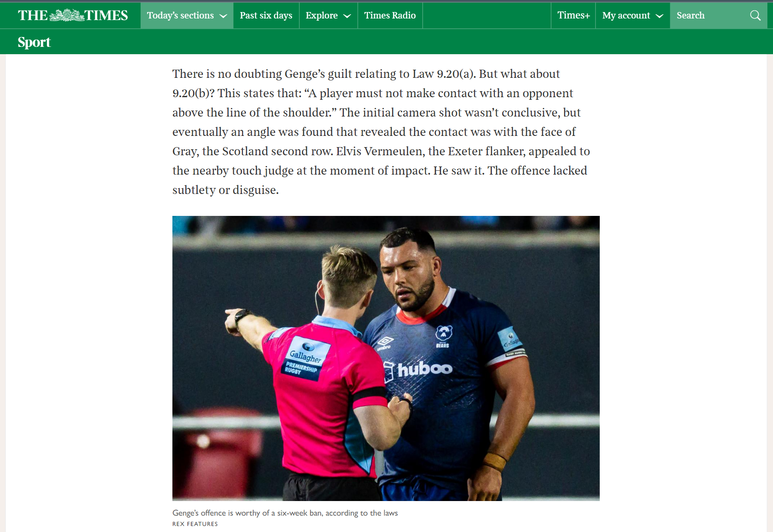The width and height of the screenshot is (773, 532).
Task: Click the My account label
Action: pyautogui.click(x=626, y=15)
